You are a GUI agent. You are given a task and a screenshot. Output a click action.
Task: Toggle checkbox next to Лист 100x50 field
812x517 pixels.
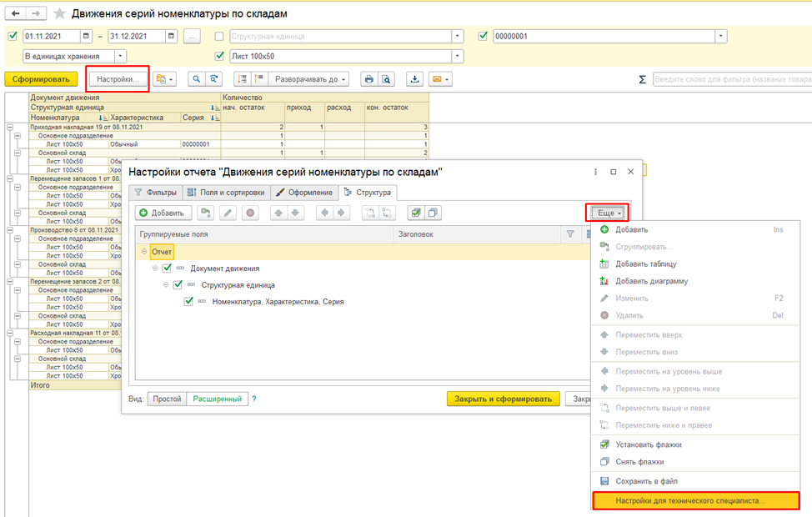click(x=219, y=56)
